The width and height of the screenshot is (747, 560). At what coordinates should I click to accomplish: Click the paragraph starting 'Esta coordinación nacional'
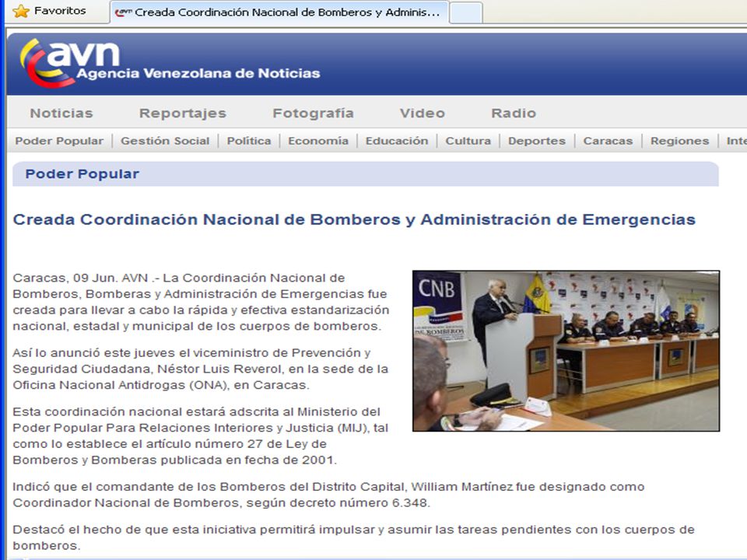201,436
